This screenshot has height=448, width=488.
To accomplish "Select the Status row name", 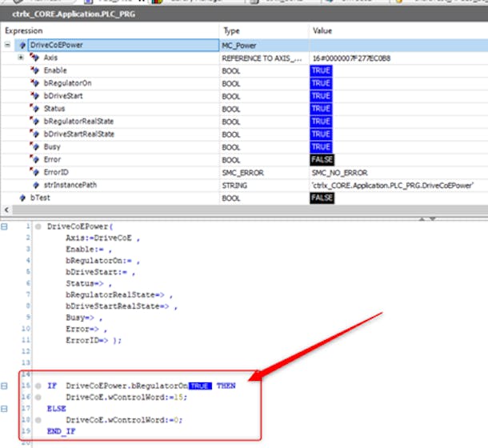I will click(54, 109).
